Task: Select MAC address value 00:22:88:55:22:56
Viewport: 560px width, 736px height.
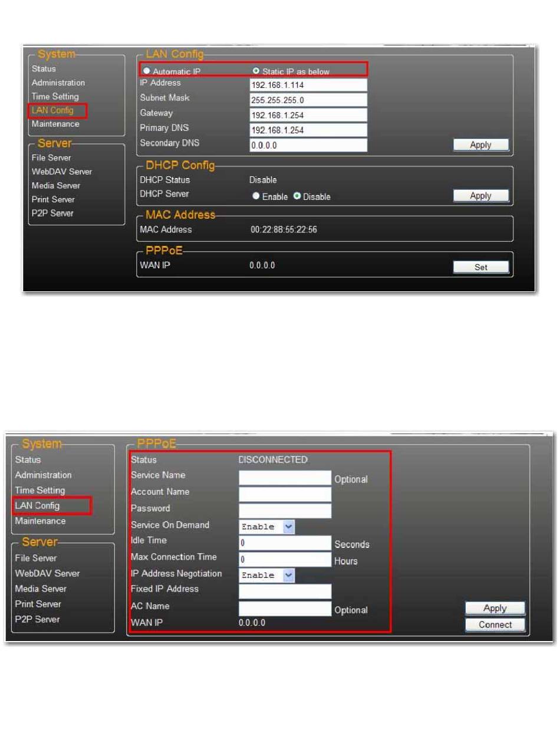Action: (284, 229)
